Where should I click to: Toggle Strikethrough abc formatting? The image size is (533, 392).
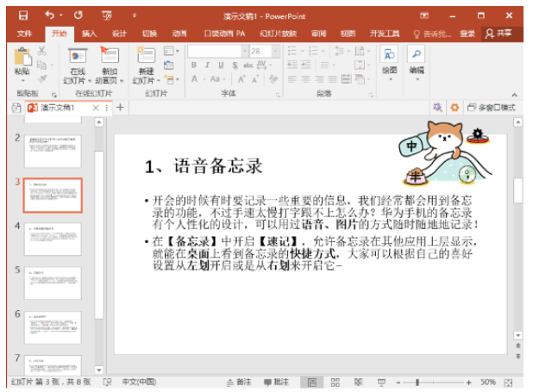coord(248,65)
